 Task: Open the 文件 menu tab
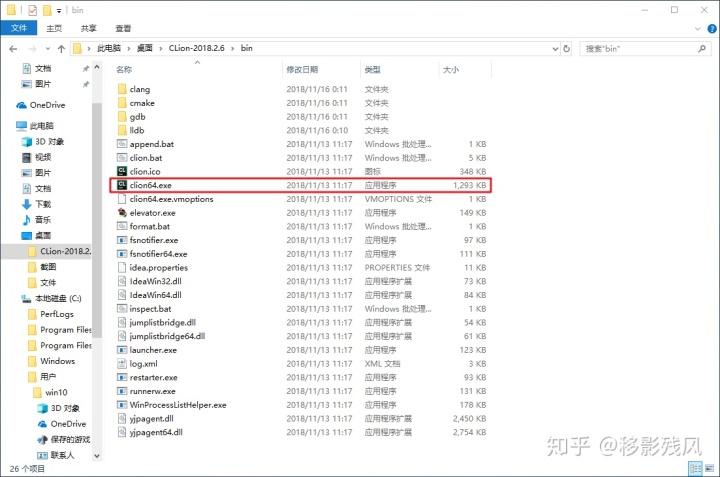click(x=19, y=28)
